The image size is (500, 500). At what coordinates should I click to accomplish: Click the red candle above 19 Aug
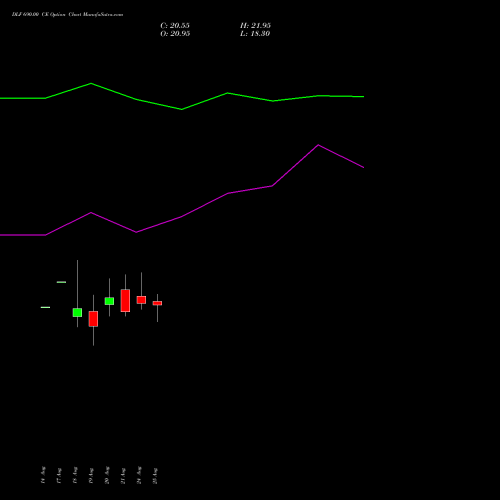pyautogui.click(x=93, y=319)
